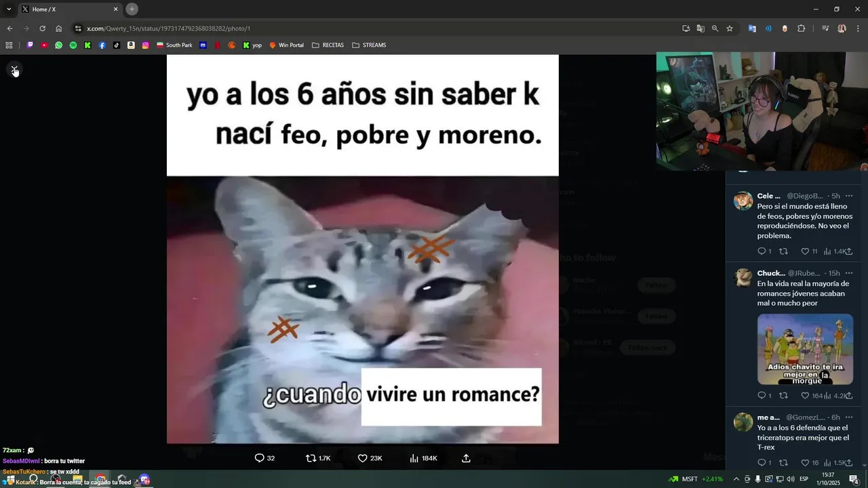The image size is (868, 488).
Task: Open the browser home page
Action: point(59,28)
